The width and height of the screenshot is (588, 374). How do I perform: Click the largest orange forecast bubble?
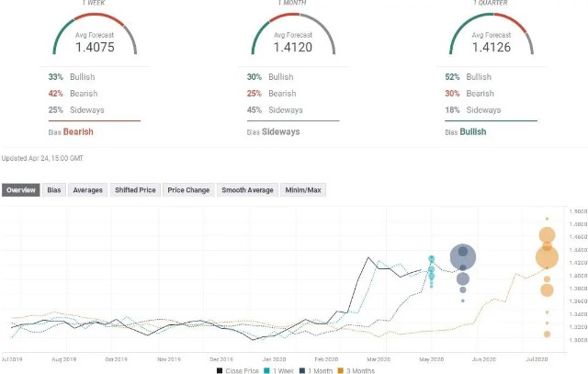click(x=548, y=256)
